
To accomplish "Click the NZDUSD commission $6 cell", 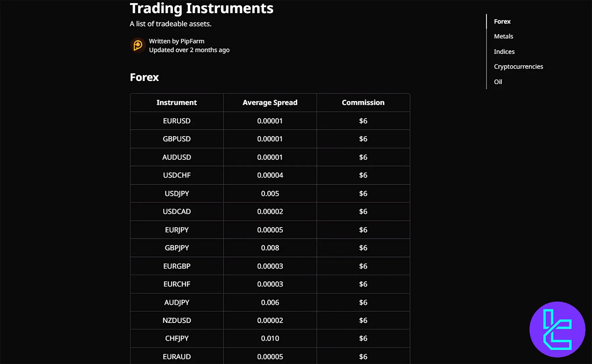I will 363,320.
